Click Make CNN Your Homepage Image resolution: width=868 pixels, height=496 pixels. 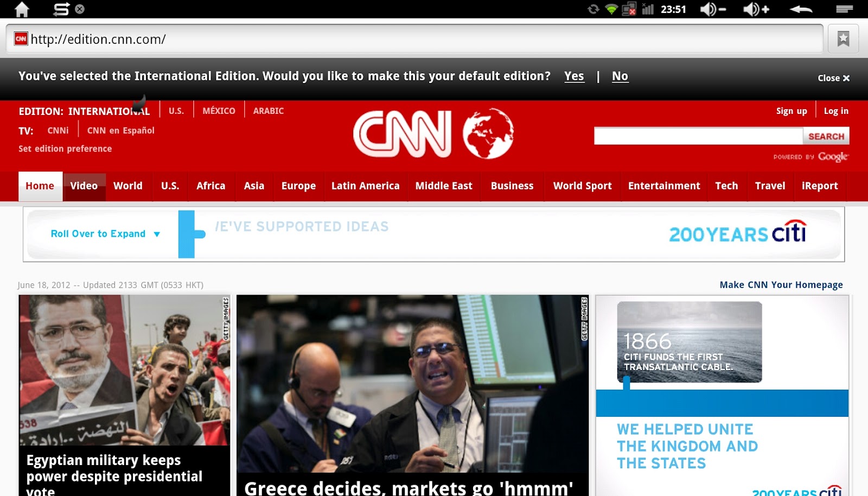click(781, 285)
